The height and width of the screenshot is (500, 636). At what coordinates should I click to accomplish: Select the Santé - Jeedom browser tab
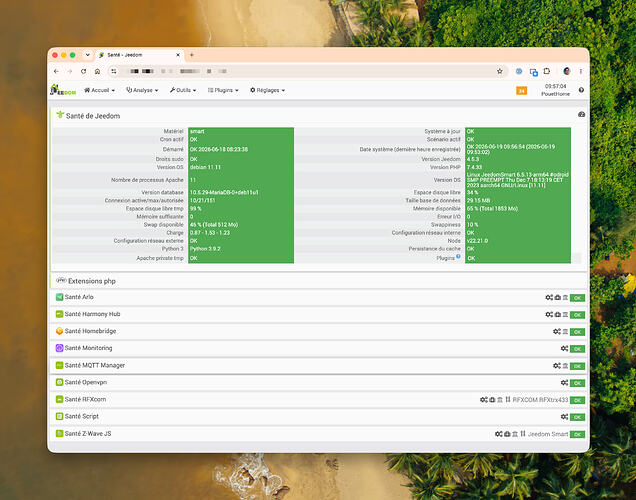point(139,55)
